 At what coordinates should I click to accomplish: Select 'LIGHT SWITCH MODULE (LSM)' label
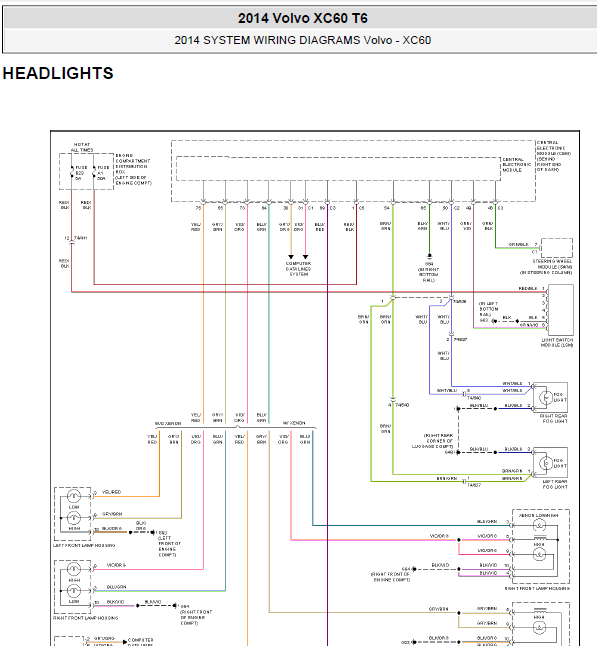(557, 342)
